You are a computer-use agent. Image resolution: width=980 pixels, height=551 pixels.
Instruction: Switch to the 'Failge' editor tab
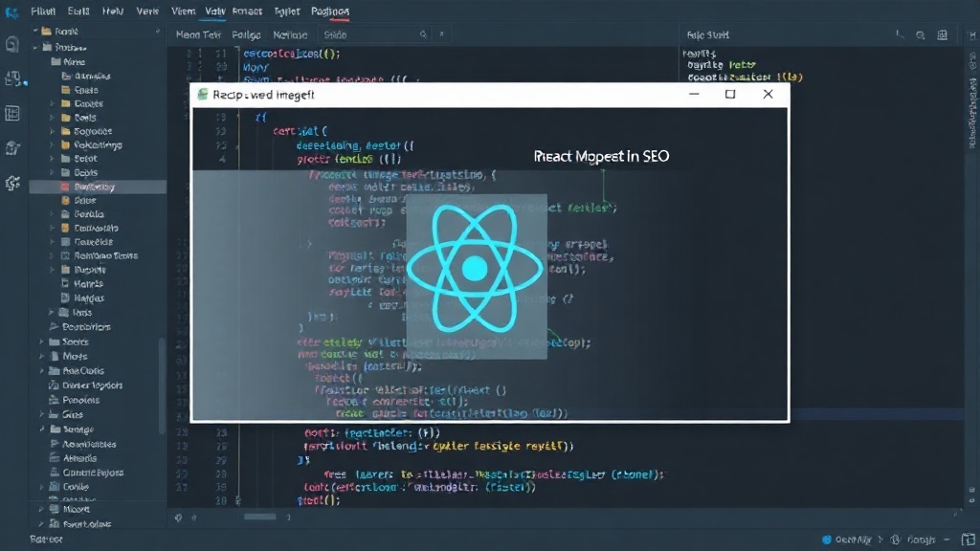(x=246, y=35)
